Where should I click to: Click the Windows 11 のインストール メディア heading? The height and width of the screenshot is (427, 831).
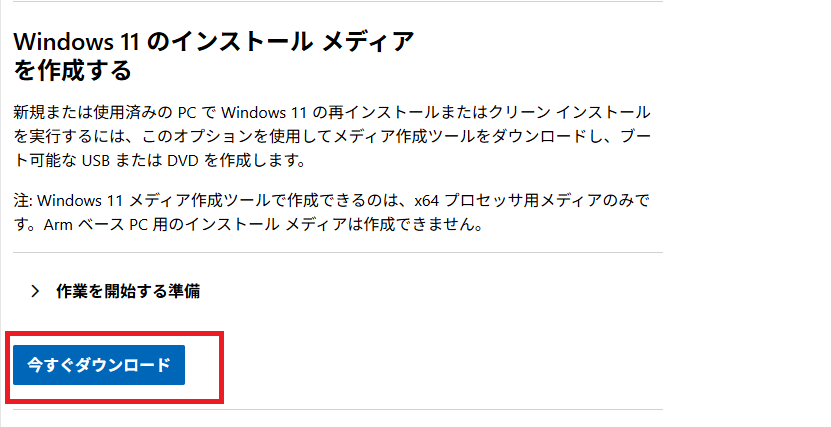click(x=214, y=41)
